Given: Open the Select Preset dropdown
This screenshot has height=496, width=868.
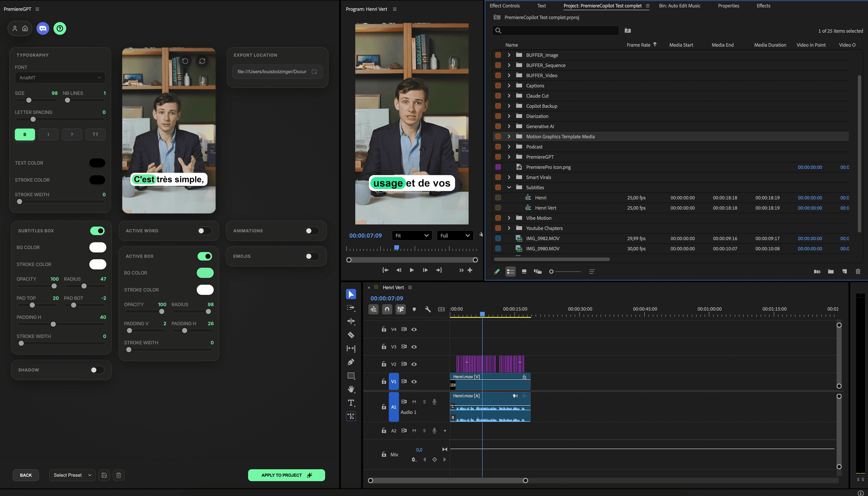Looking at the screenshot, I should click(72, 475).
